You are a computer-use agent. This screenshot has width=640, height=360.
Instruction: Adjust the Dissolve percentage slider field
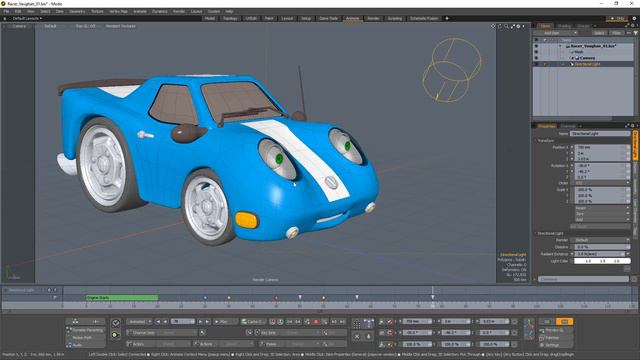coord(602,247)
